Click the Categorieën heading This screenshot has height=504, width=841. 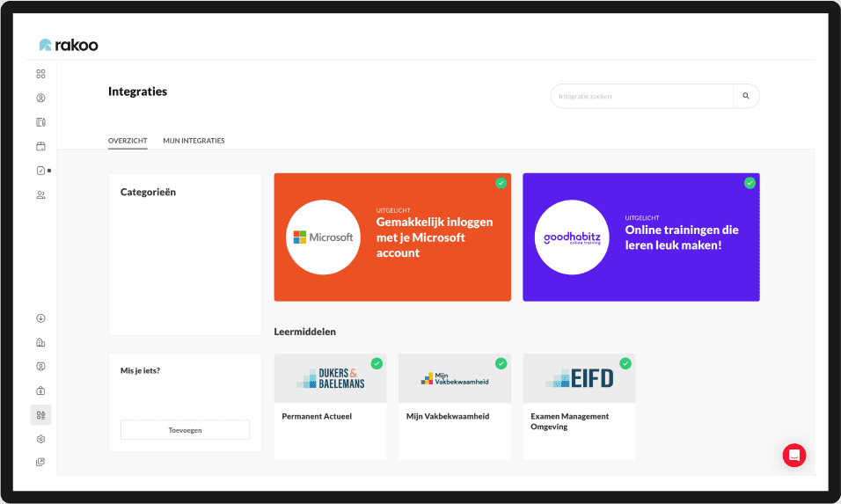148,192
